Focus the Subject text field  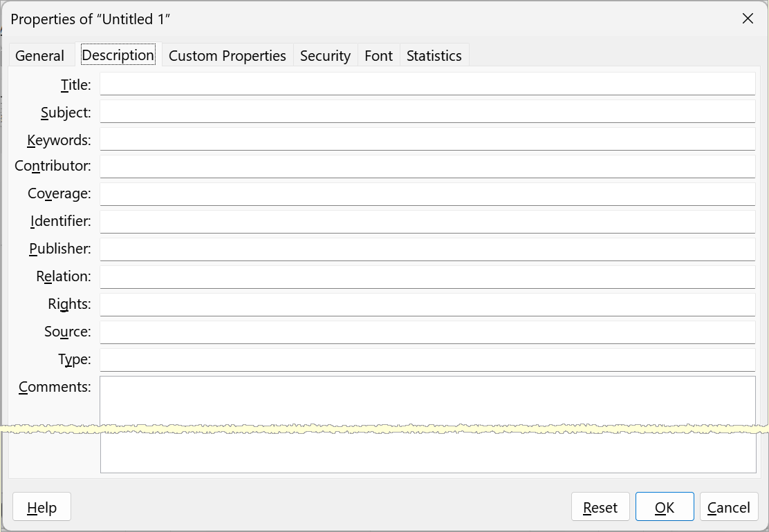tap(427, 112)
